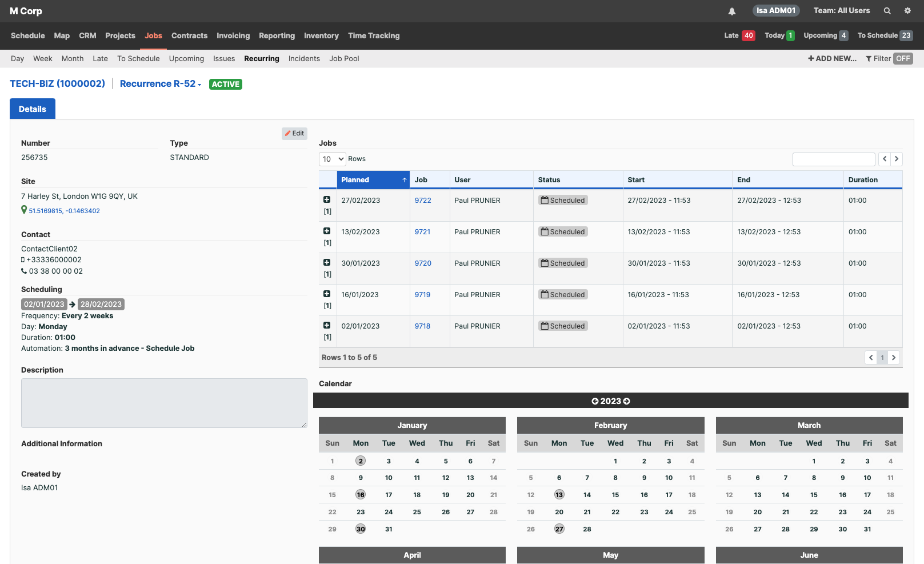Open the Incidents sub-tab
Viewport: 924px width, 564px height.
point(304,59)
